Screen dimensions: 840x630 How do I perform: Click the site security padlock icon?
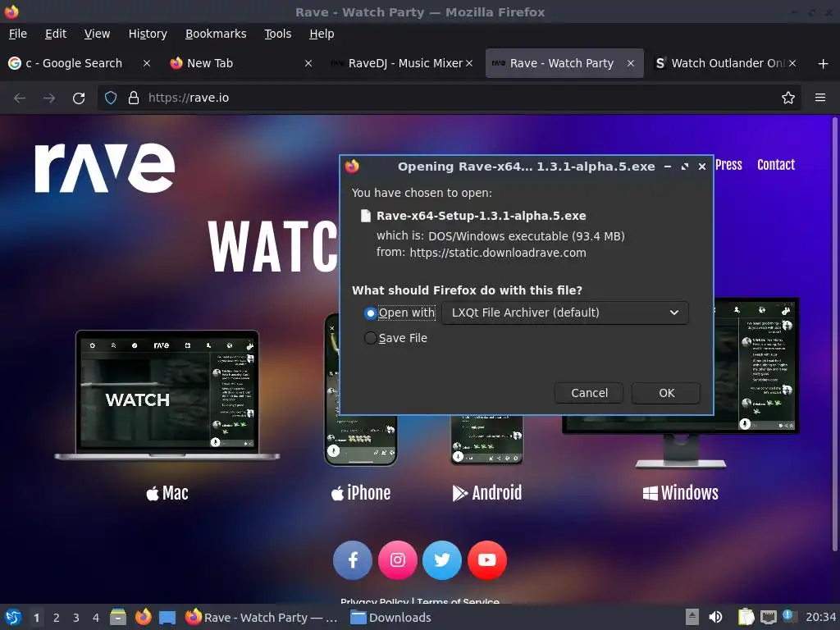tap(134, 98)
